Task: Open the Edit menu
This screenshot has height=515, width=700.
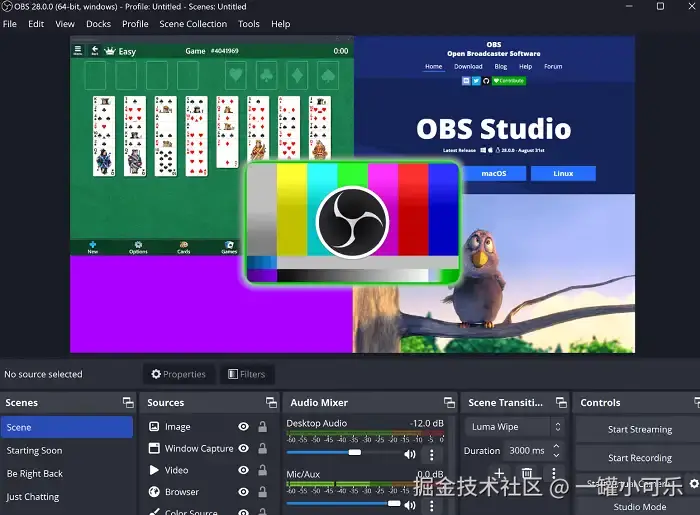Action: (36, 24)
